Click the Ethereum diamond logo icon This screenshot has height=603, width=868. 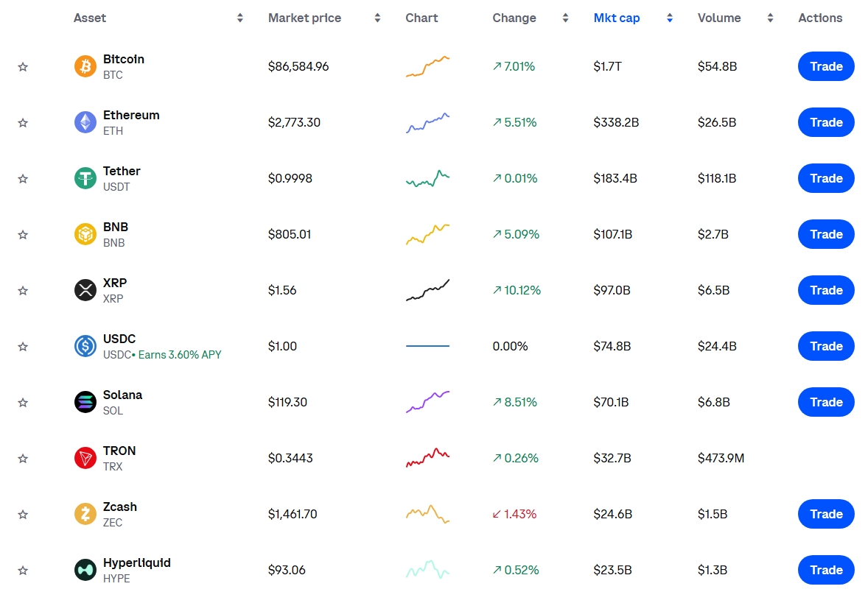[x=85, y=122]
